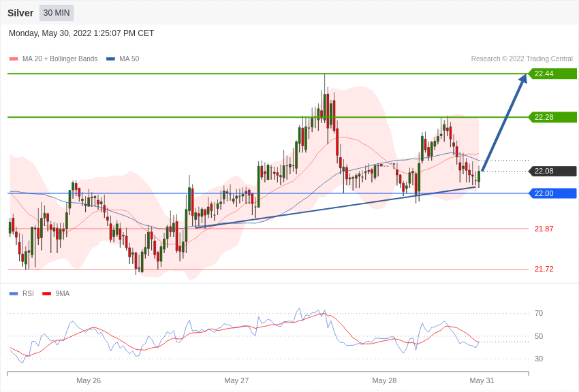The width and height of the screenshot is (579, 392).
Task: Click the Silver chart title
Action: point(20,13)
